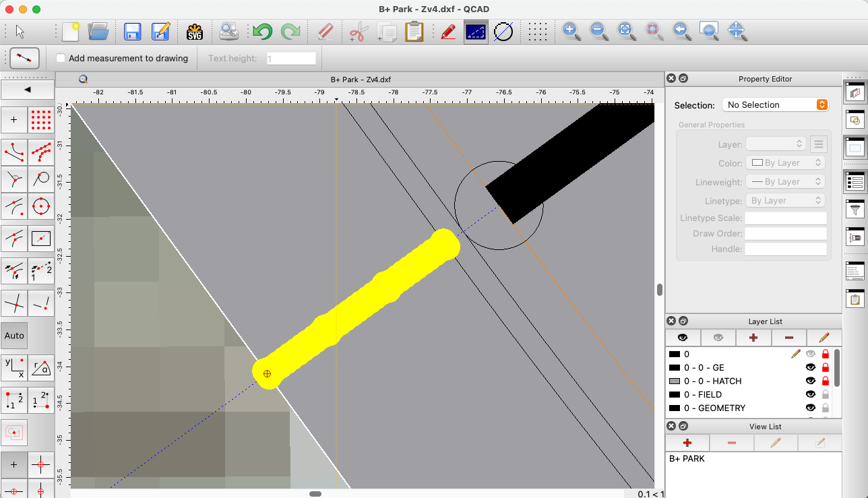Click the Save As icon with pencil
This screenshot has height=498, width=868.
click(161, 32)
